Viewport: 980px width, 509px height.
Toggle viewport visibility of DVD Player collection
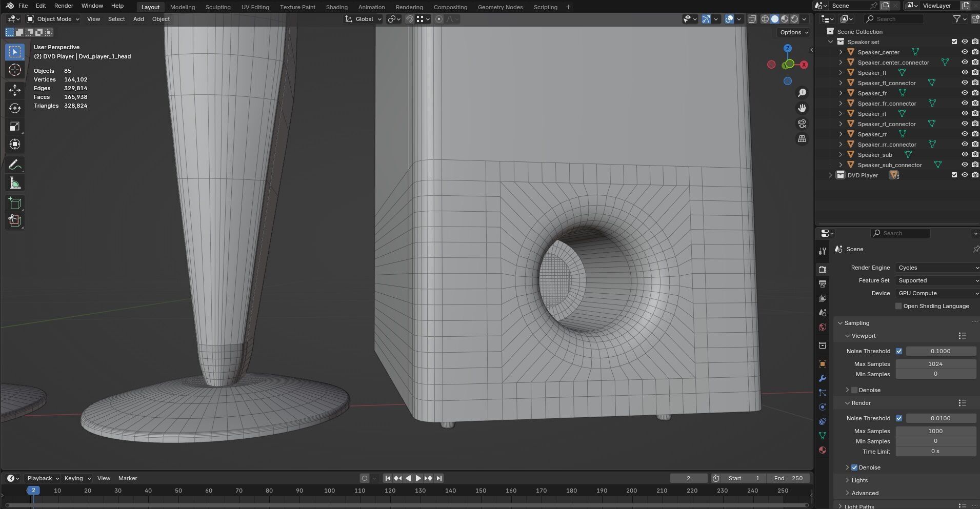pos(965,175)
